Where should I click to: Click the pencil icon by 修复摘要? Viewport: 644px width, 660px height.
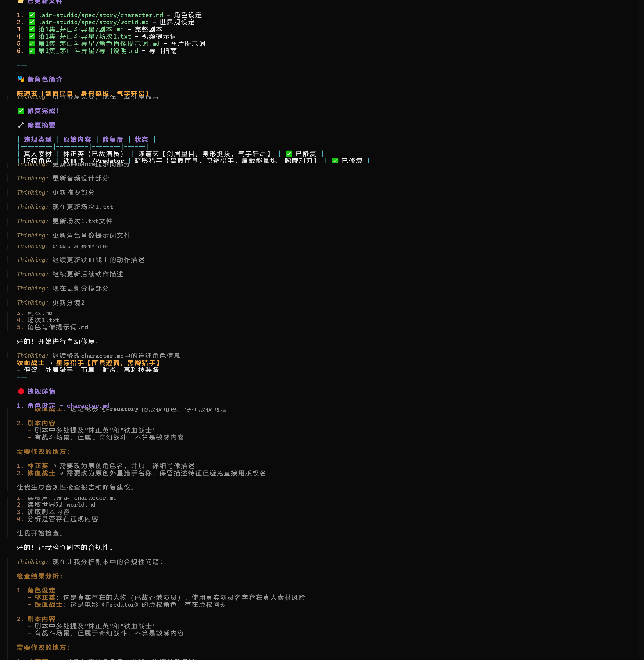pos(21,125)
